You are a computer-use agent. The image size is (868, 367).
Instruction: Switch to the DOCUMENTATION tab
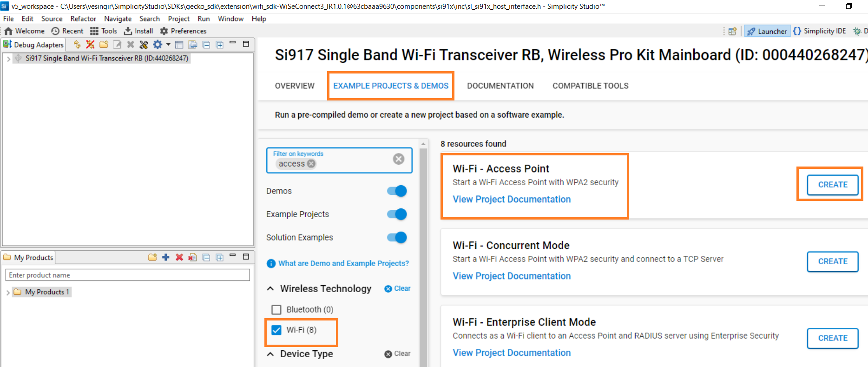click(x=500, y=86)
